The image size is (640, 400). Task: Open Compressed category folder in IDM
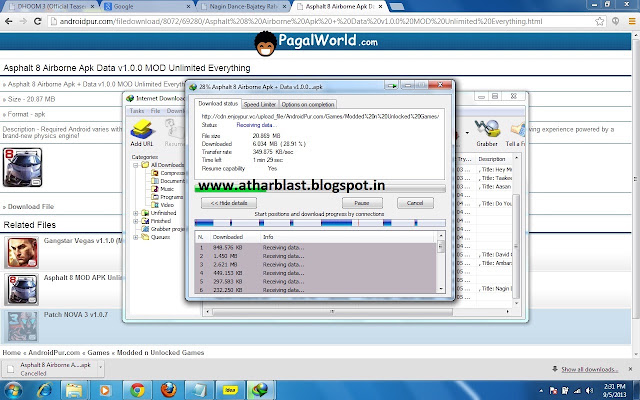click(x=168, y=173)
